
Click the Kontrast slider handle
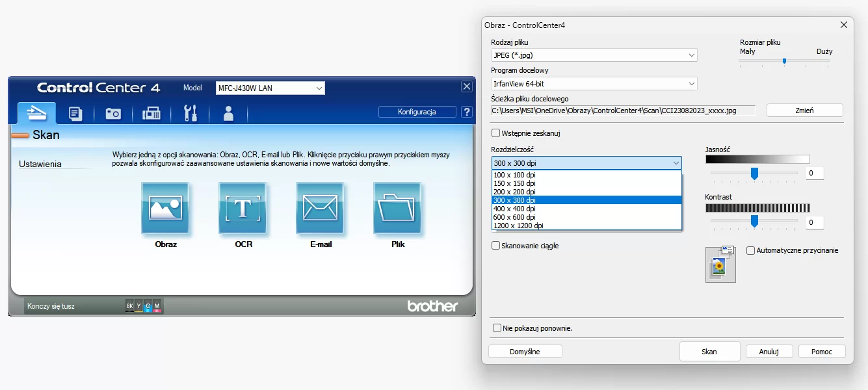(x=754, y=222)
